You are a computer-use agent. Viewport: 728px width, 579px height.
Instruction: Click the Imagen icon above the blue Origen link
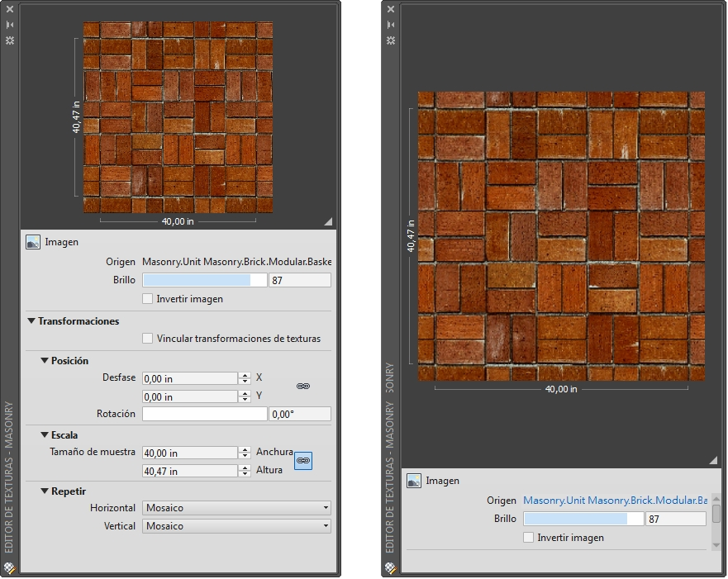[x=413, y=481]
